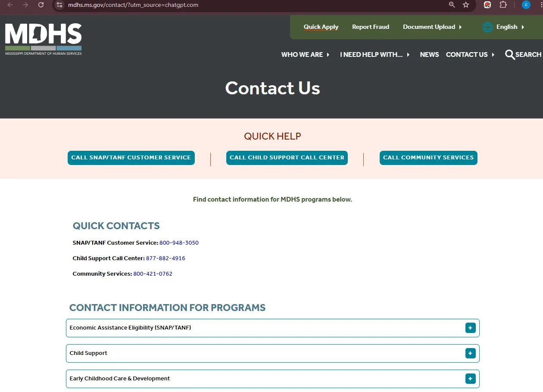Open the Chrome profile avatar
The image size is (543, 392).
526,5
